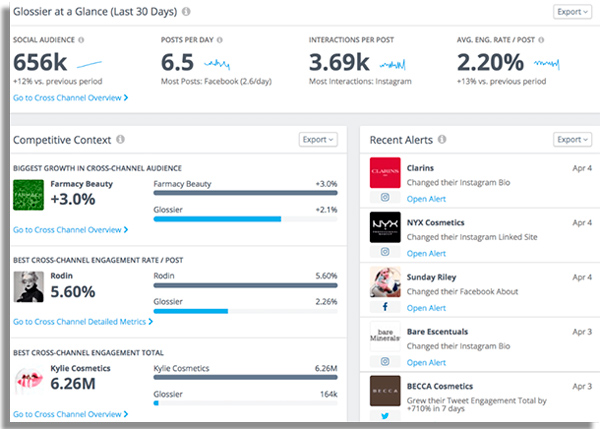Click Instagram icon under Bare Escentuals logo
600x429 pixels.
click(385, 361)
